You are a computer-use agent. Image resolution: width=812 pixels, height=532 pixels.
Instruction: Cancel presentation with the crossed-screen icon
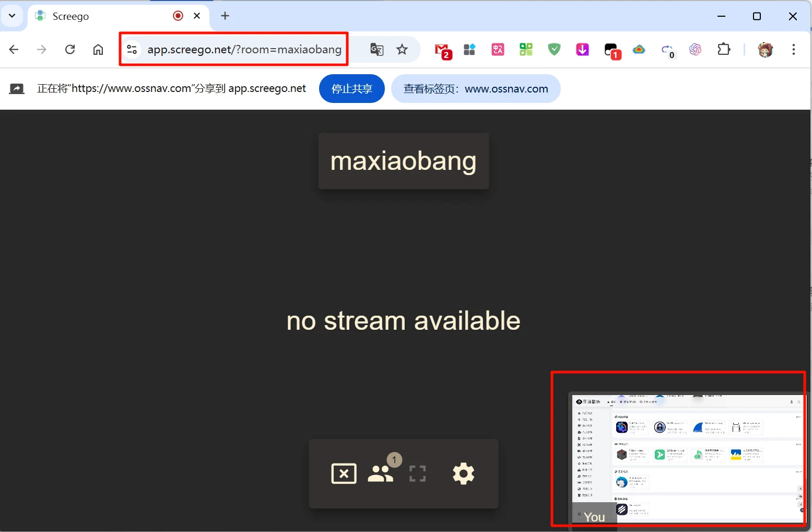pos(344,473)
